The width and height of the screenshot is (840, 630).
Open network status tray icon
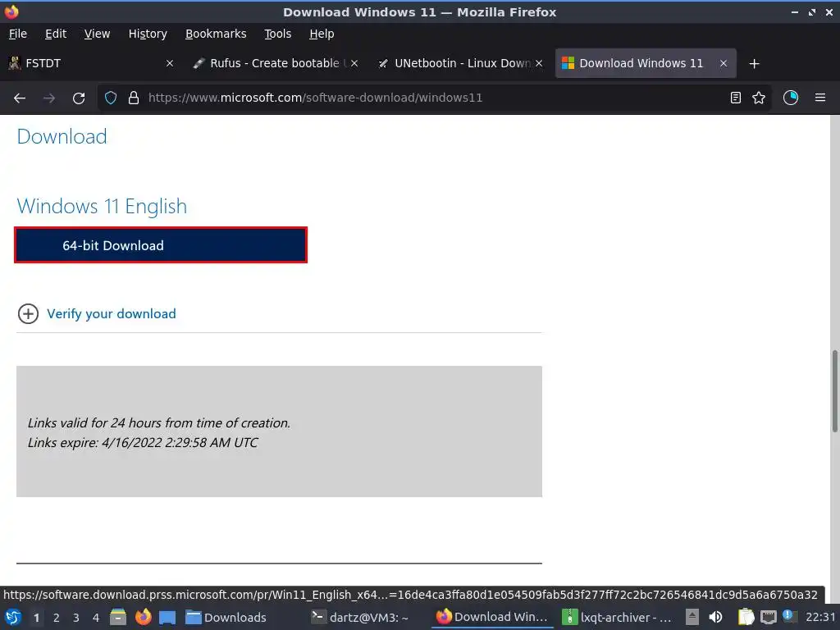(x=768, y=617)
